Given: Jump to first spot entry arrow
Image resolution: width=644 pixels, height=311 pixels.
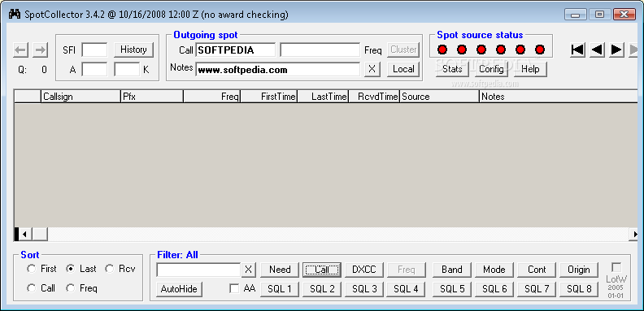Looking at the screenshot, I should [x=577, y=50].
